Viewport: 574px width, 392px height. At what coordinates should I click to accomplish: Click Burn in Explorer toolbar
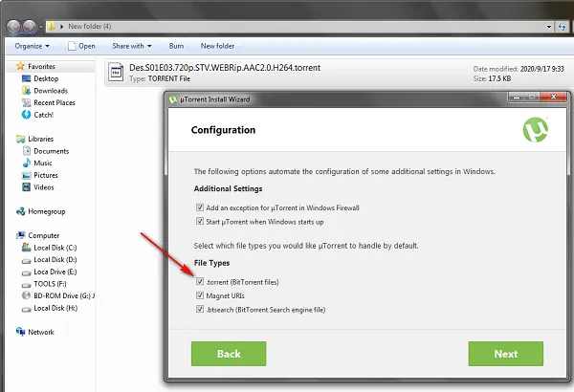[176, 46]
